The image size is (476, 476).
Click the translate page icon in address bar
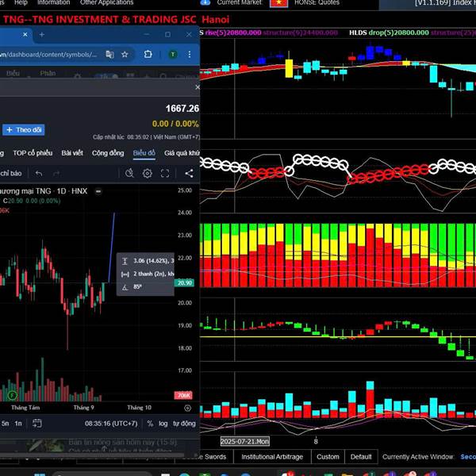tap(109, 54)
